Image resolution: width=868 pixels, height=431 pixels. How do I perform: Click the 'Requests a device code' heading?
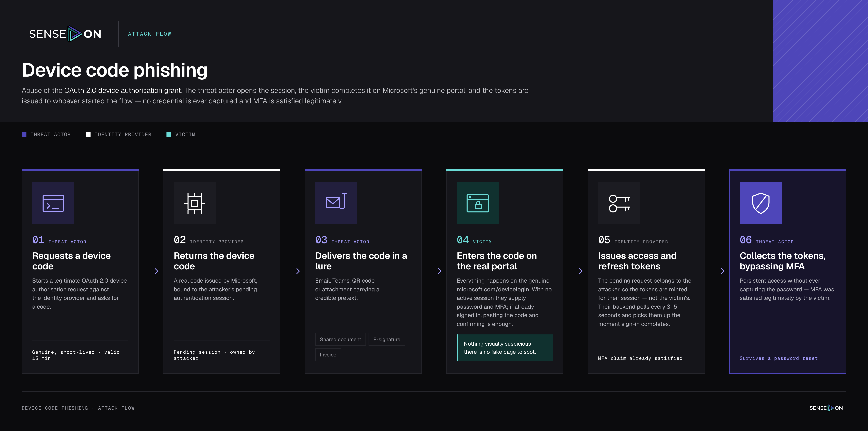(71, 261)
